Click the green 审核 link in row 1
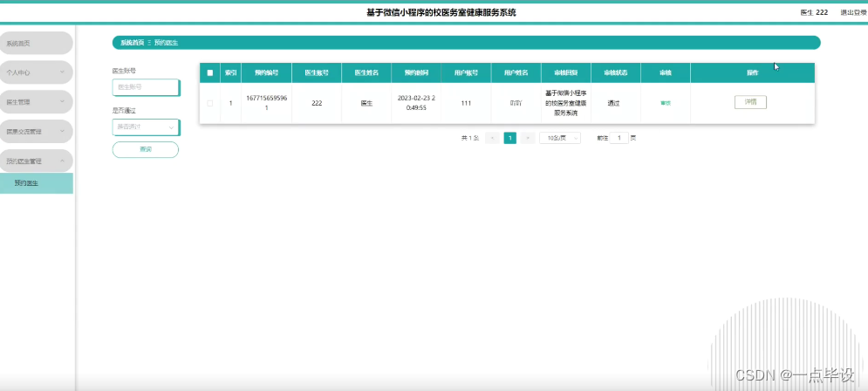 pos(666,103)
